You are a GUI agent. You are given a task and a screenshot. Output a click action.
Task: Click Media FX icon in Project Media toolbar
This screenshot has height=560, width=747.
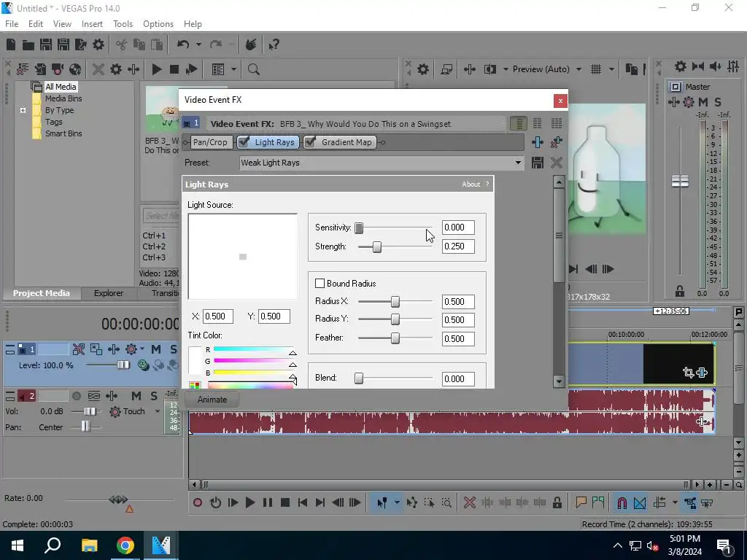coord(133,69)
